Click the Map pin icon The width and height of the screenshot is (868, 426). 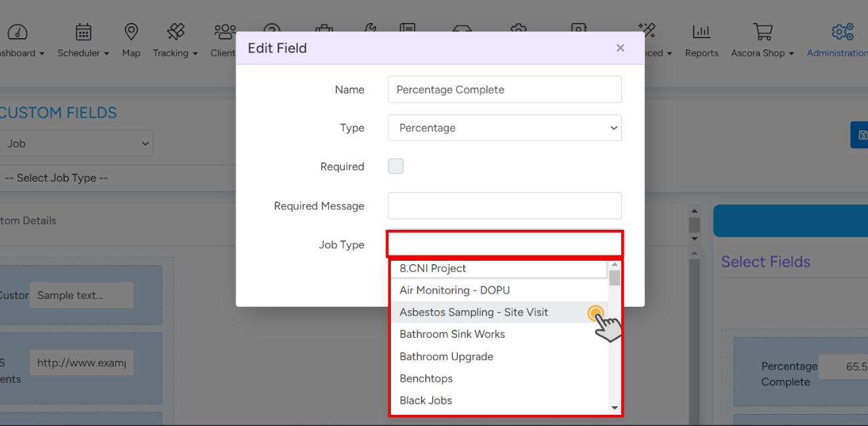[131, 32]
